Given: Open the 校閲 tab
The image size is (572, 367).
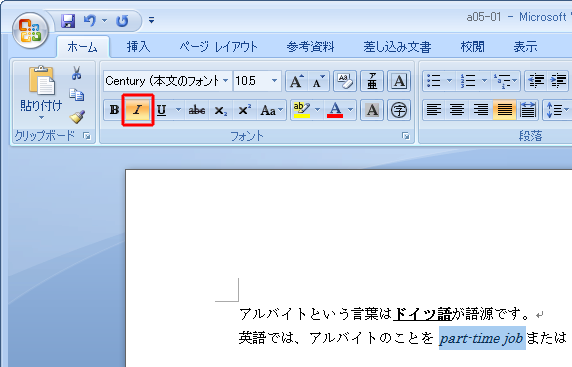Looking at the screenshot, I should click(x=472, y=47).
